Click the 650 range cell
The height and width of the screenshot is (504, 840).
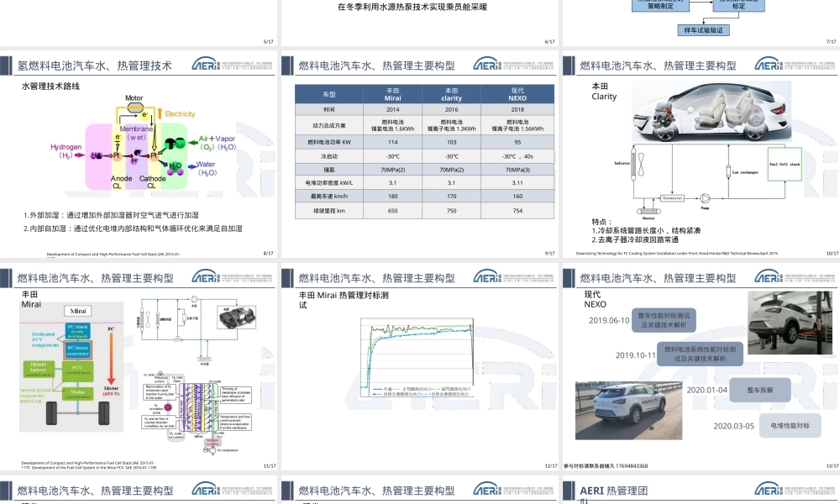(x=392, y=211)
